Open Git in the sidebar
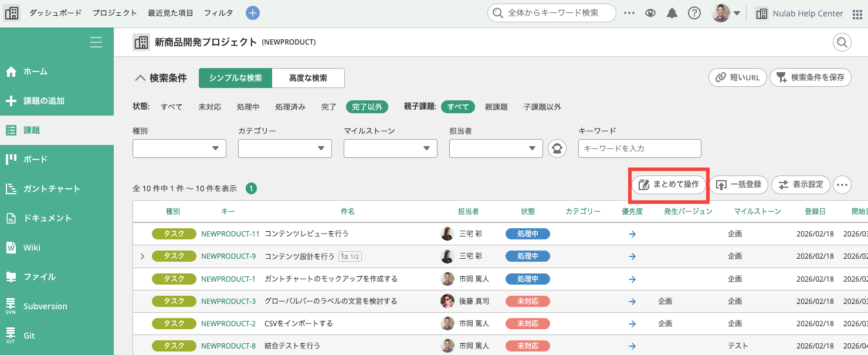Image resolution: width=868 pixels, height=355 pixels. [57, 336]
